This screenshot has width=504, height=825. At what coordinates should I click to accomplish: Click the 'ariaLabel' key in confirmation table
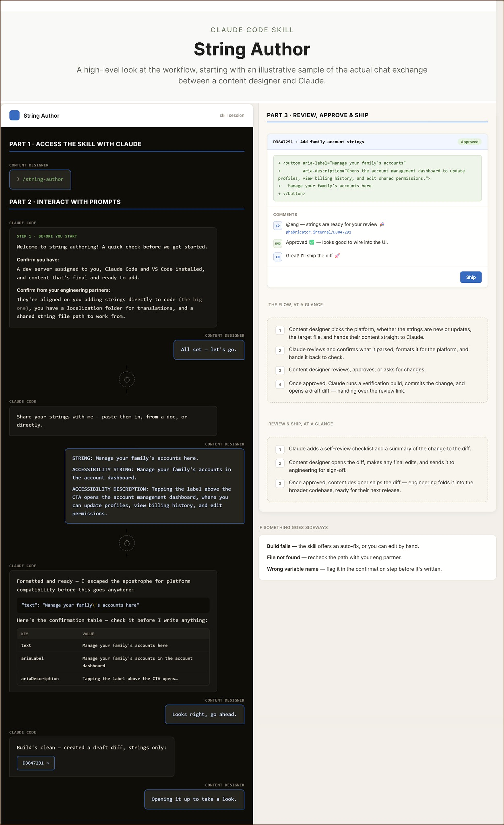pos(32,658)
